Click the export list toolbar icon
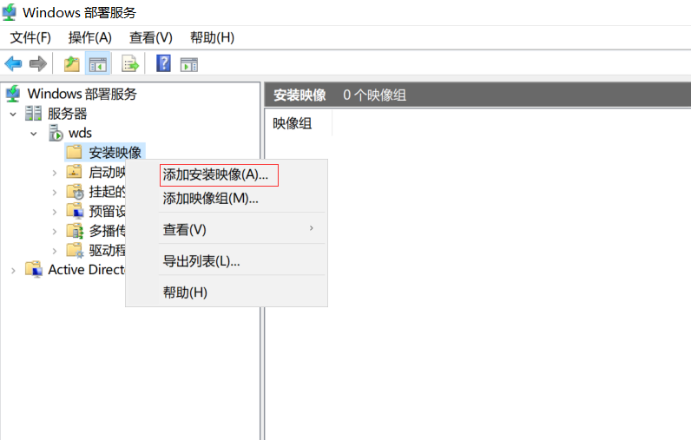Viewport: 691px width, 440px height. (130, 64)
